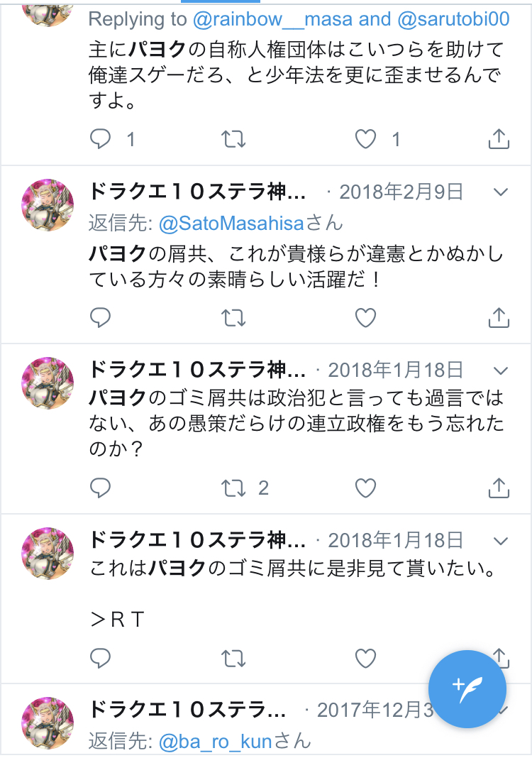Image resolution: width=532 pixels, height=758 pixels.
Task: Open options chevron on first January 18 tweet
Action: tap(501, 370)
